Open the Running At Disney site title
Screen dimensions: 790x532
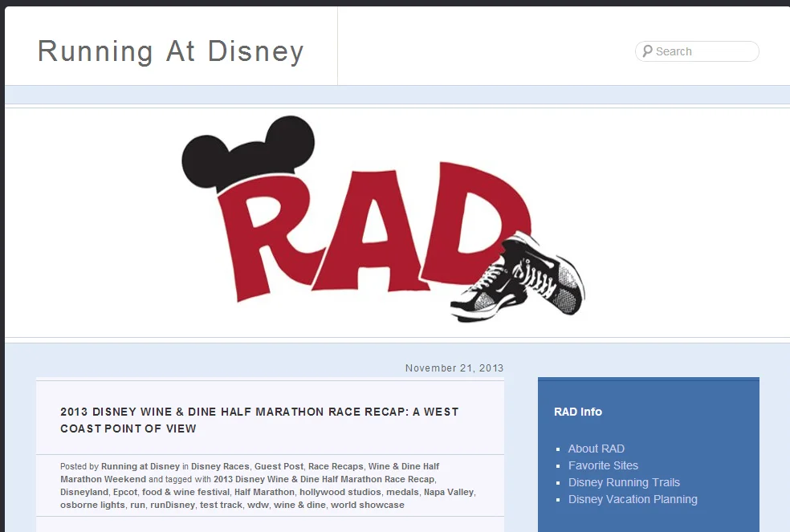pyautogui.click(x=171, y=51)
